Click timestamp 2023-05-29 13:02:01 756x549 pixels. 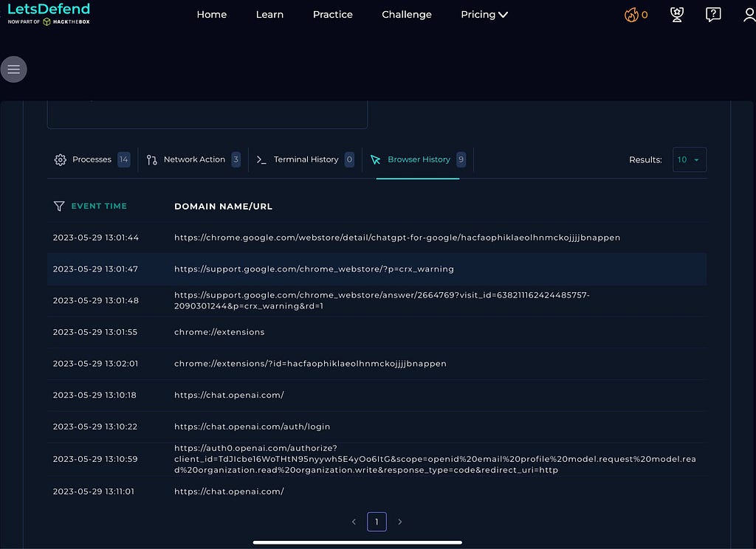click(x=95, y=364)
